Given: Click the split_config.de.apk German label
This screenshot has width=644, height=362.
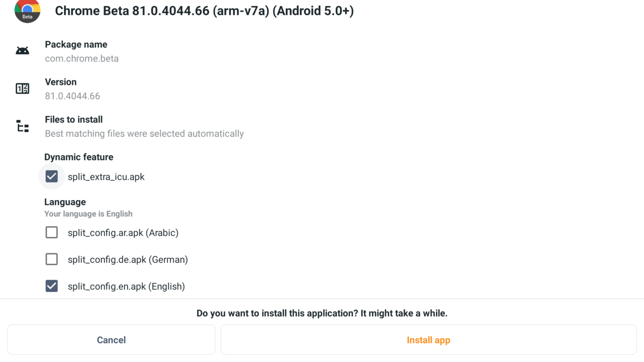Looking at the screenshot, I should tap(128, 259).
